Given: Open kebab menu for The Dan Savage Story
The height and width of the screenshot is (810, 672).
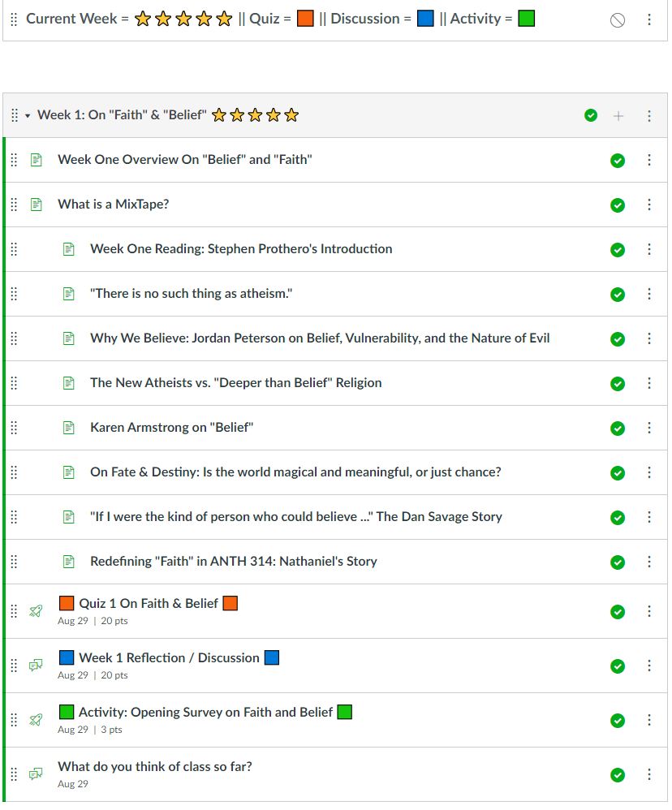Looking at the screenshot, I should (648, 517).
